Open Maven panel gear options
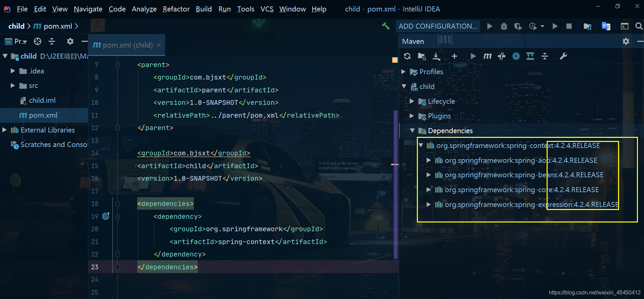 pos(626,41)
